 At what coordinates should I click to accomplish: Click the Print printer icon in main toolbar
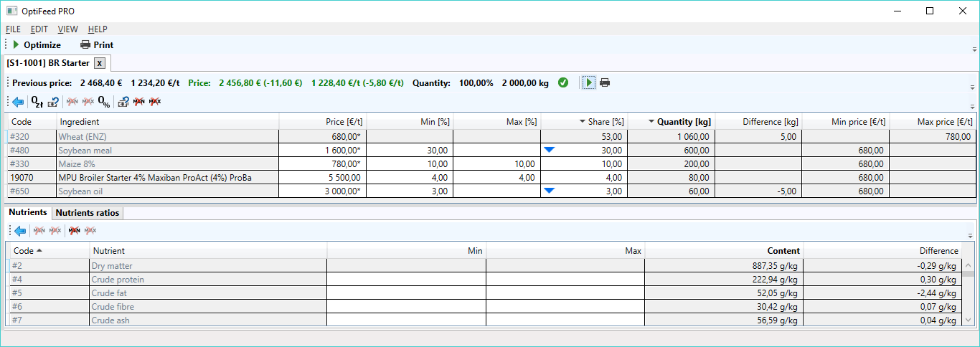pyautogui.click(x=85, y=44)
